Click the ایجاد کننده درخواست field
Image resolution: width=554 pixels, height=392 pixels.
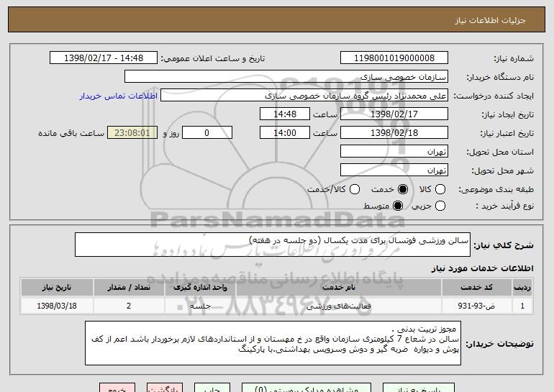[x=304, y=96]
